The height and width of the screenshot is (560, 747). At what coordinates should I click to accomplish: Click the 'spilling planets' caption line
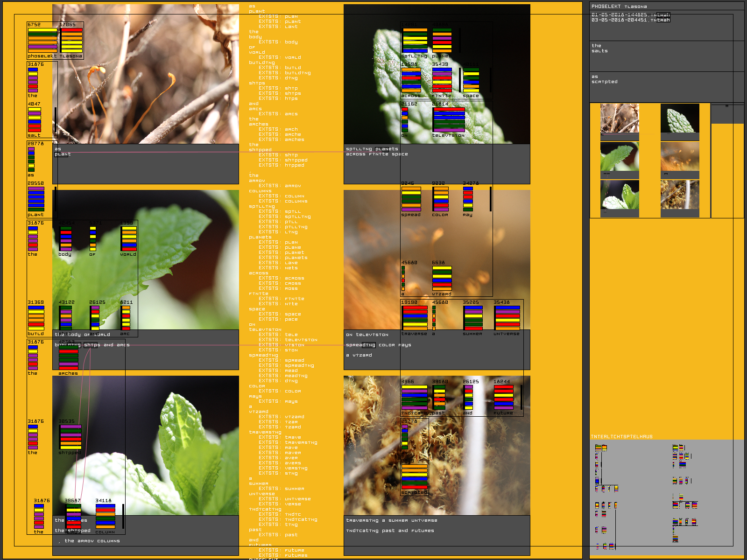tap(372, 149)
